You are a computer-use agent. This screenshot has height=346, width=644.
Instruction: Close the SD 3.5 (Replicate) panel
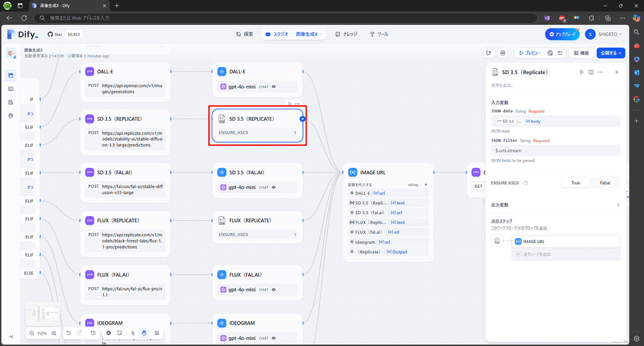pyautogui.click(x=617, y=72)
